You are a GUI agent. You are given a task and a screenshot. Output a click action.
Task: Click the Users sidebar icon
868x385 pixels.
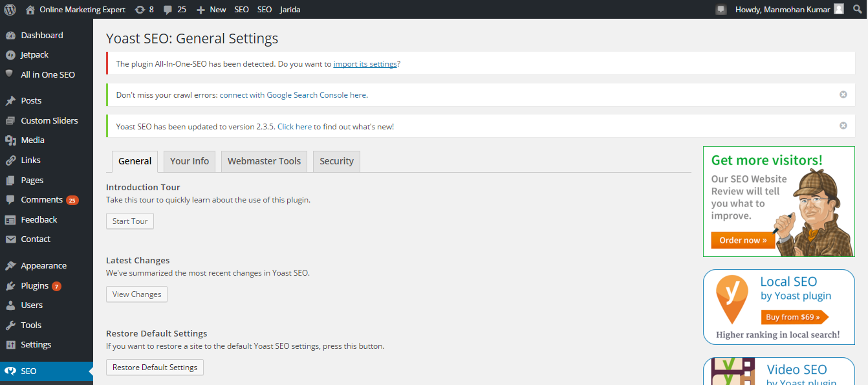[10, 305]
